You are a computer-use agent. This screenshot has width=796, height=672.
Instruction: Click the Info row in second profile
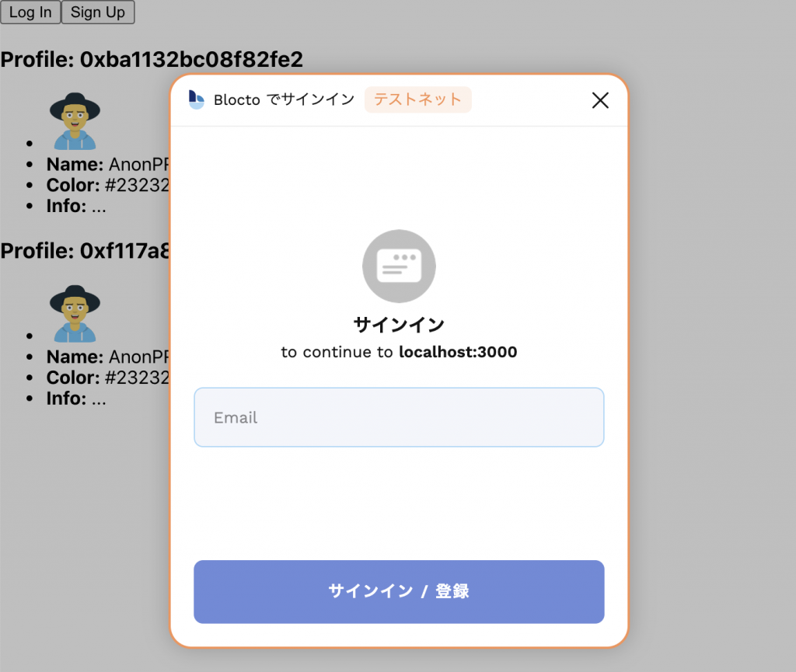click(76, 399)
